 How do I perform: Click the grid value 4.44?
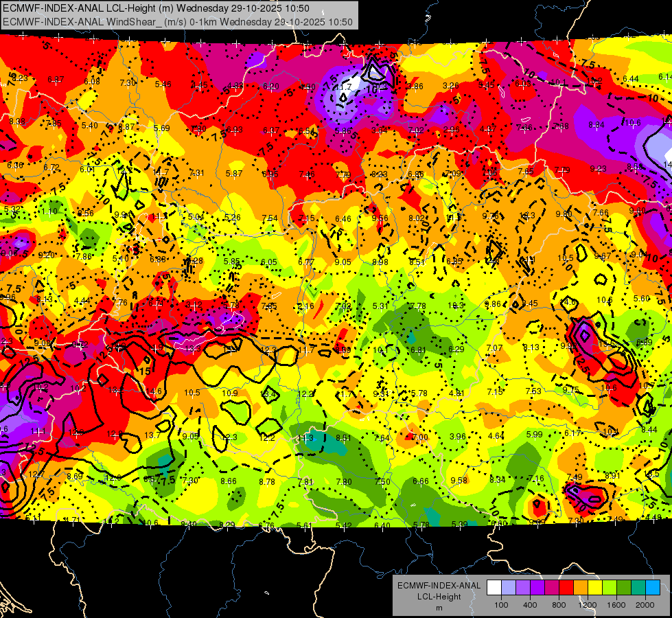(82, 301)
